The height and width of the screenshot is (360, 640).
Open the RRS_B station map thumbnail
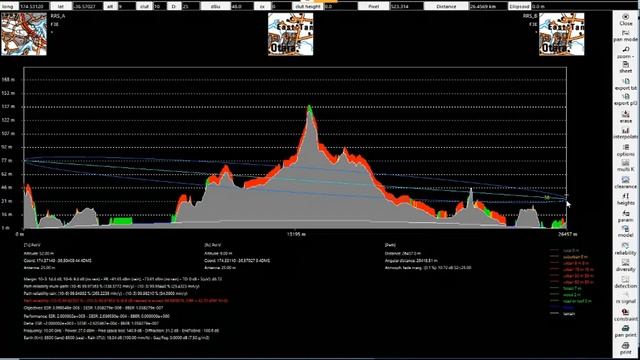click(562, 34)
